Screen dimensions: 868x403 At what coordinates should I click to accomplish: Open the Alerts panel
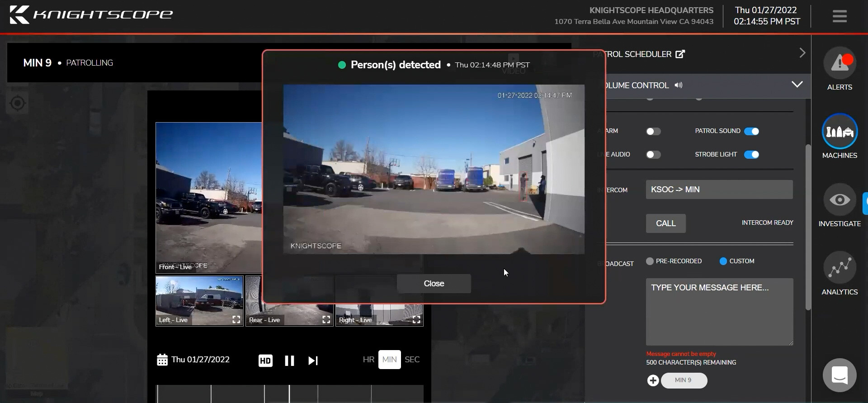point(840,69)
